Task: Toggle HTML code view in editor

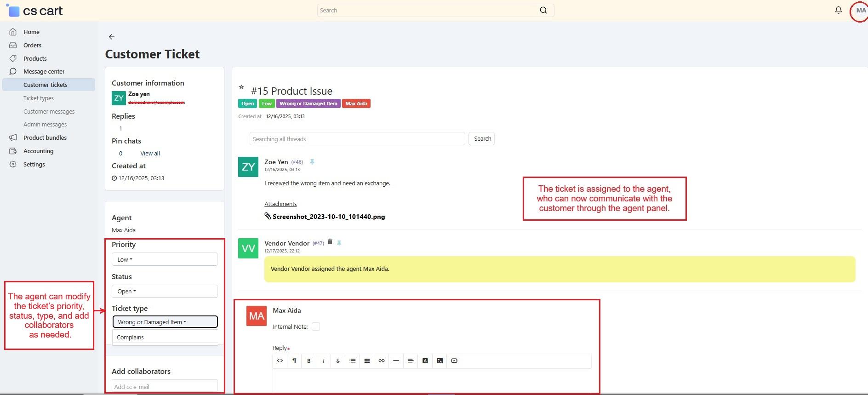Action: [x=280, y=361]
